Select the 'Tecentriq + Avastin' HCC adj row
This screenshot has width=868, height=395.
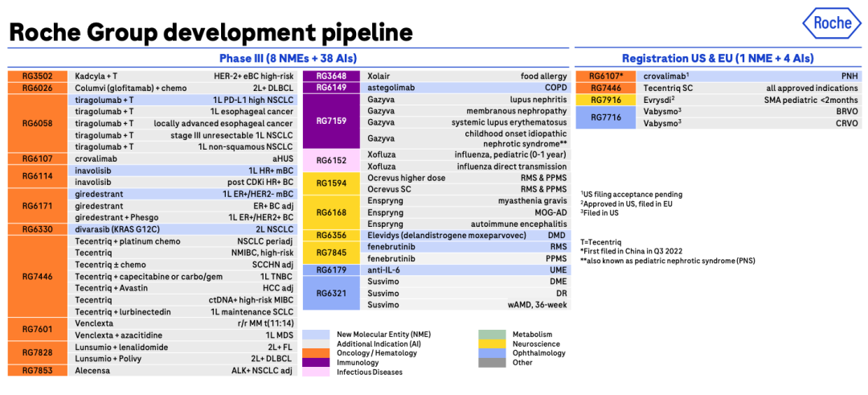pyautogui.click(x=184, y=287)
